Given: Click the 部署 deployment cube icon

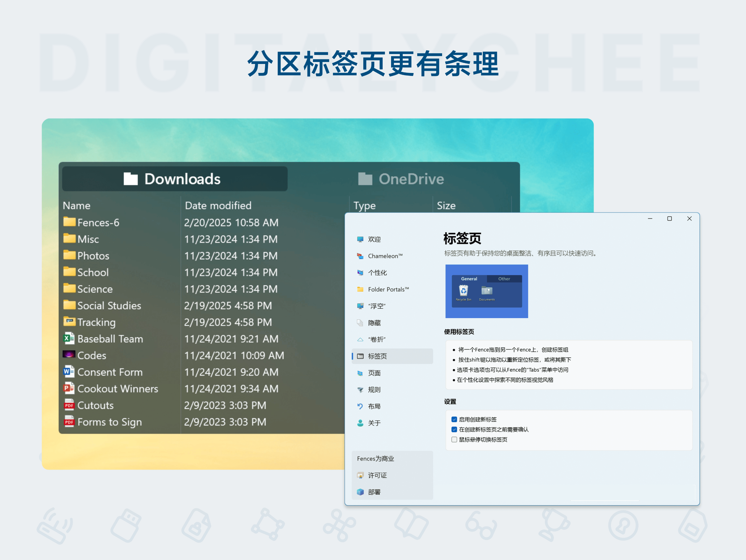Looking at the screenshot, I should [x=360, y=492].
